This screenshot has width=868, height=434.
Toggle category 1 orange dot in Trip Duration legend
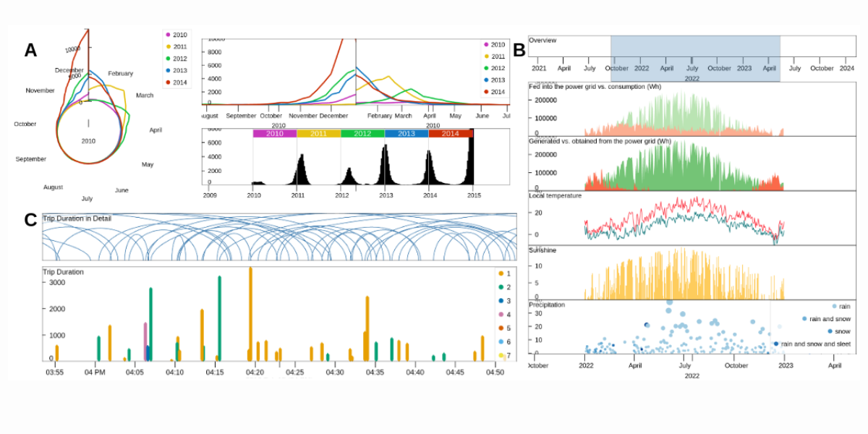point(501,273)
